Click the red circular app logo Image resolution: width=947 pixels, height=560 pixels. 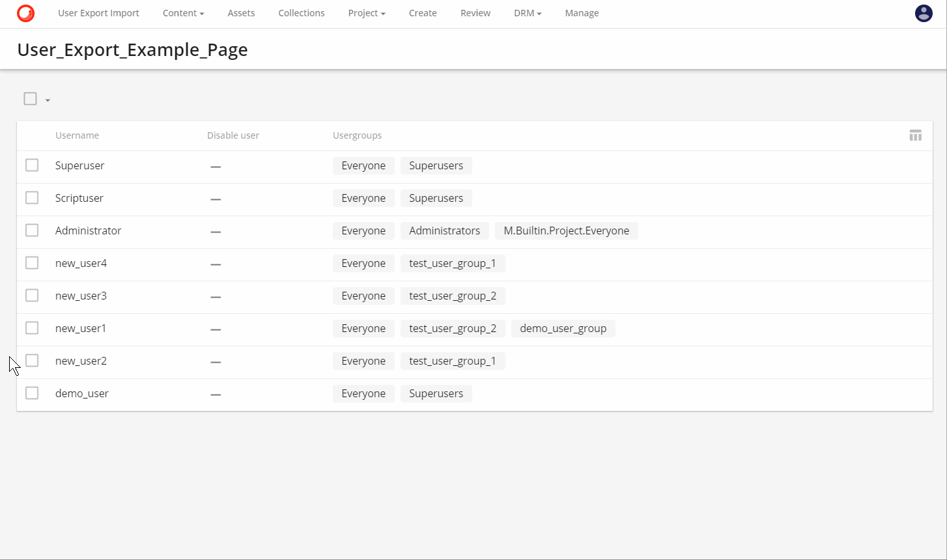(25, 13)
